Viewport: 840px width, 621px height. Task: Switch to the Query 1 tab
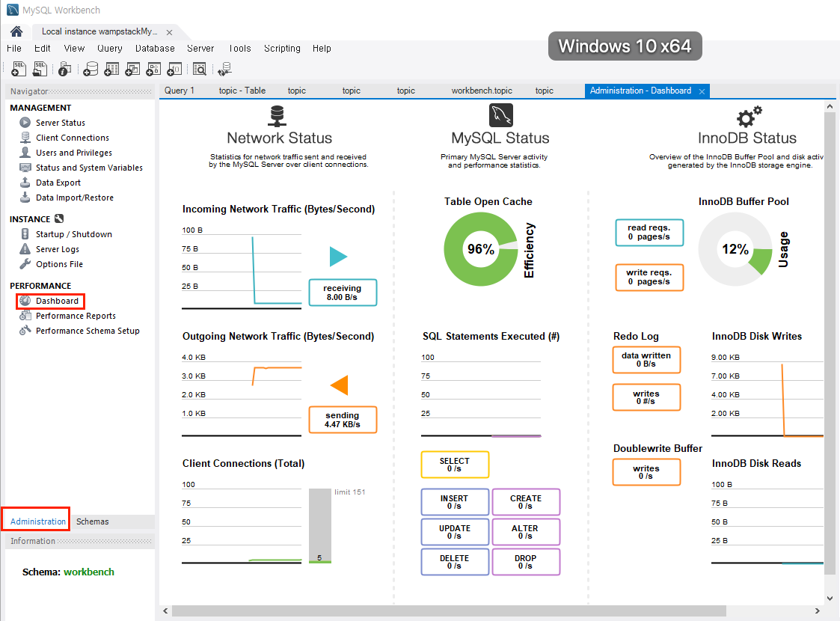(x=180, y=91)
